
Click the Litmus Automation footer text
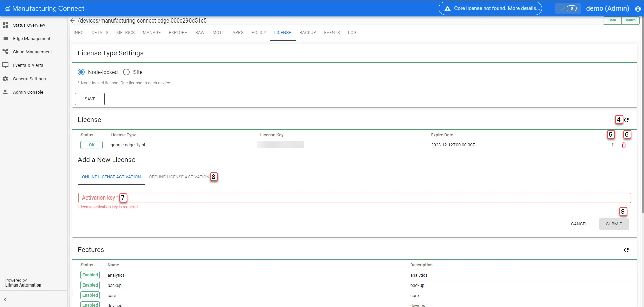23,285
